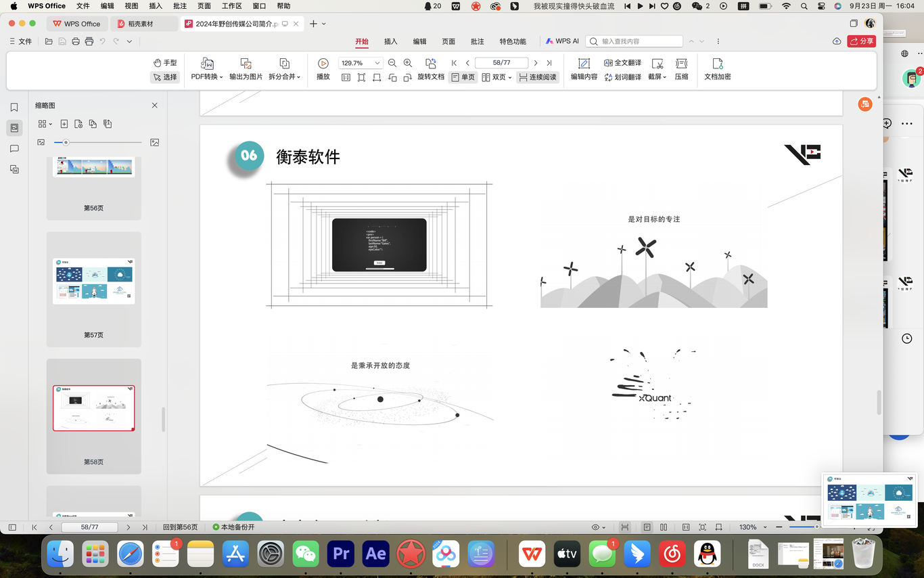Open 双页 two-page view dropdown

point(496,78)
